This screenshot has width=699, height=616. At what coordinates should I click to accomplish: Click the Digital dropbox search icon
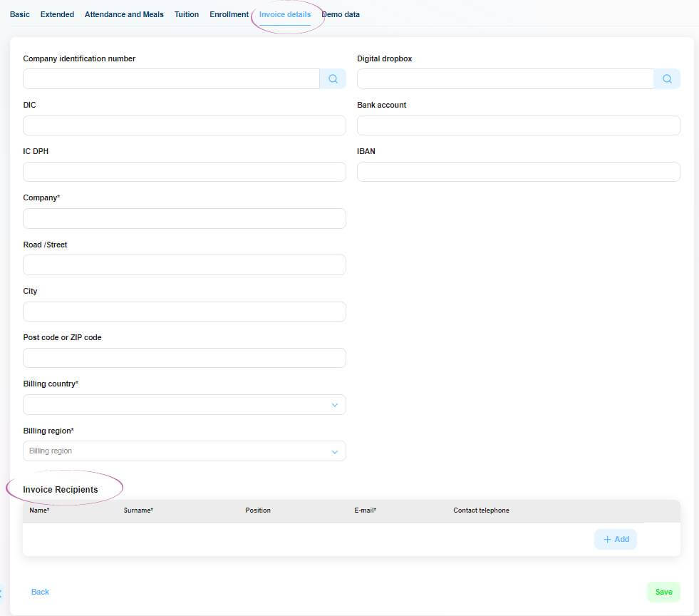[x=667, y=79]
